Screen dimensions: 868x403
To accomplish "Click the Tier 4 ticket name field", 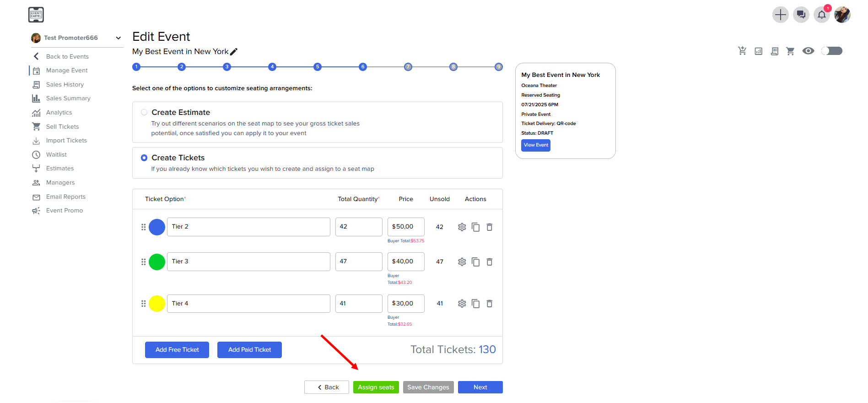I will coord(248,304).
